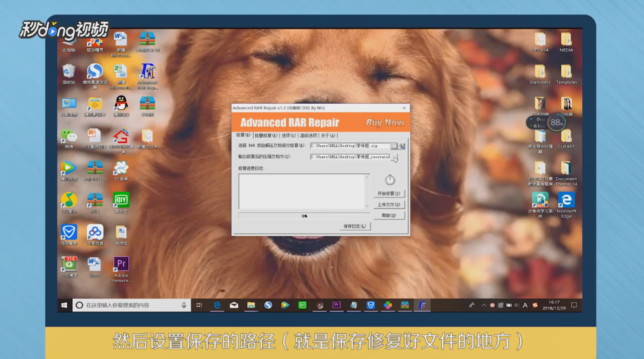Select the Document Themes 14 folder

(x=566, y=173)
